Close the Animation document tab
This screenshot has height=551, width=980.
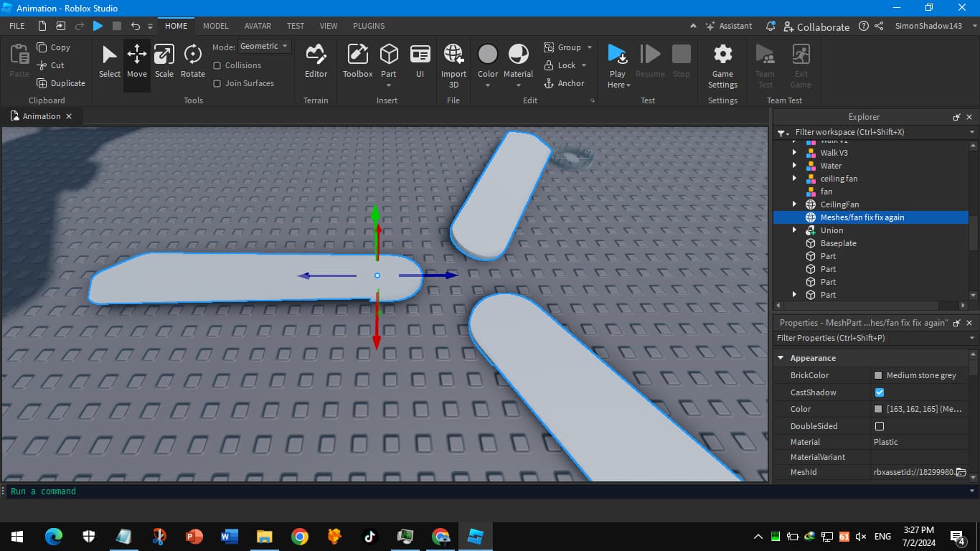pyautogui.click(x=69, y=116)
